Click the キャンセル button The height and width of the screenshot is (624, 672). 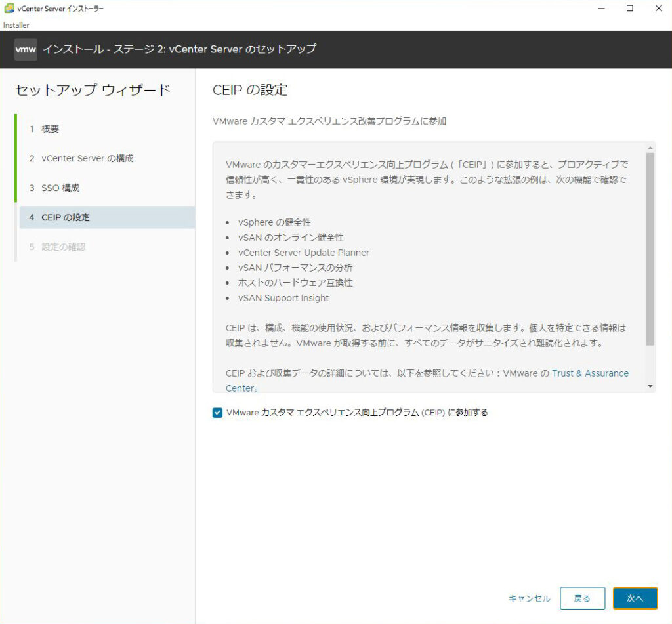(530, 598)
